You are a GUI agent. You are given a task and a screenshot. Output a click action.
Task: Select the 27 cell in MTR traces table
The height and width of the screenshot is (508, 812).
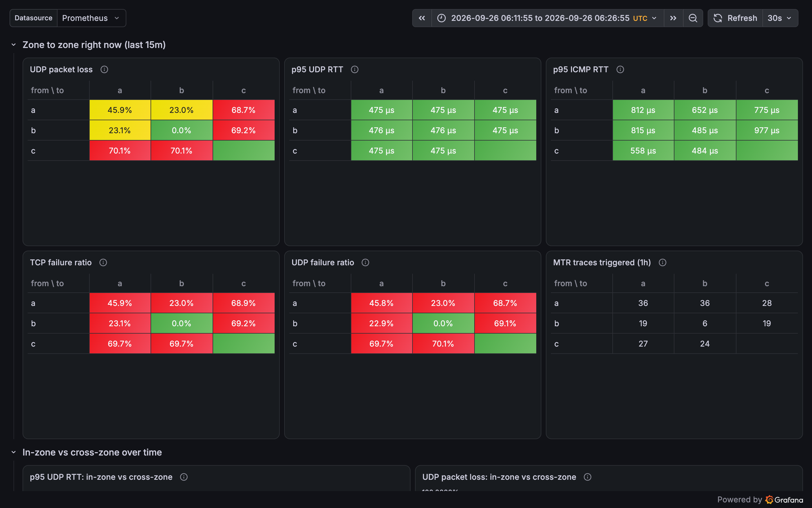643,344
